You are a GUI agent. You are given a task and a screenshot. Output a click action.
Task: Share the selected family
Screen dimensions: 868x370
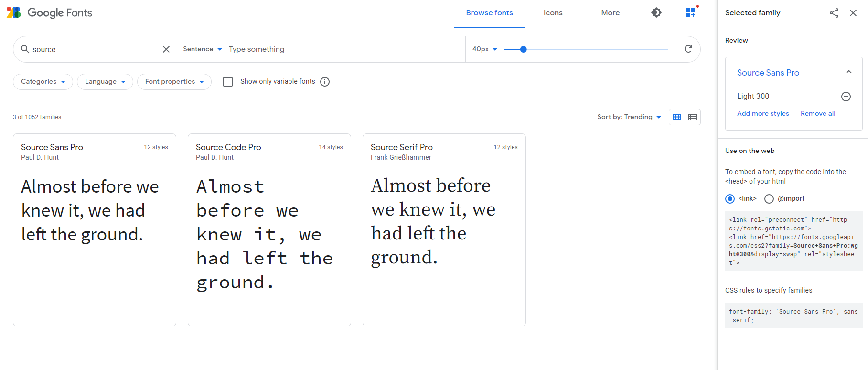(x=834, y=13)
